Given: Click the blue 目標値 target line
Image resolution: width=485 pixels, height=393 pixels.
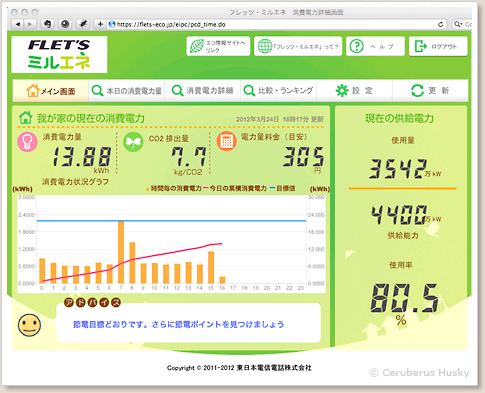Looking at the screenshot, I should tap(171, 221).
